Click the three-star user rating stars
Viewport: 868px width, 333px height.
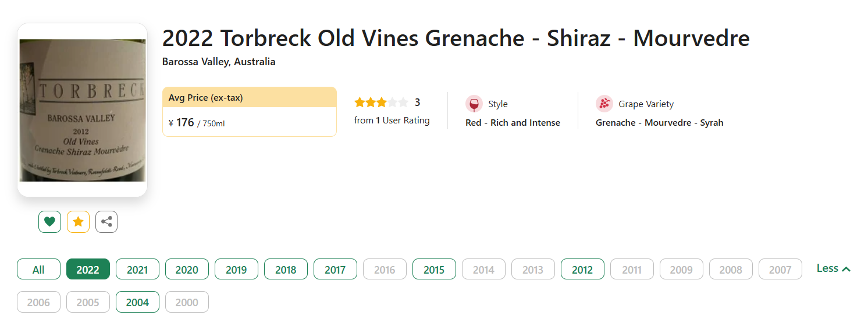point(381,102)
